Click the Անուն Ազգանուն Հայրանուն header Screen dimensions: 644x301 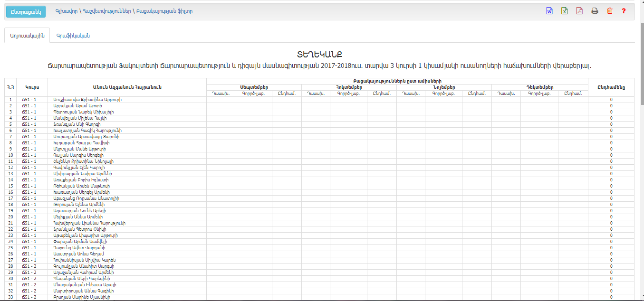127,87
